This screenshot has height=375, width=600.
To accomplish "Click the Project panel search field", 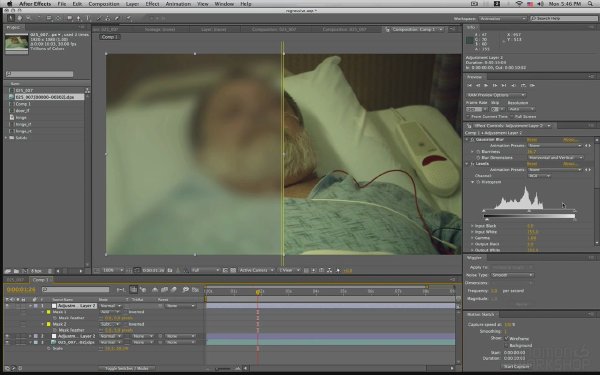I will (x=39, y=74).
